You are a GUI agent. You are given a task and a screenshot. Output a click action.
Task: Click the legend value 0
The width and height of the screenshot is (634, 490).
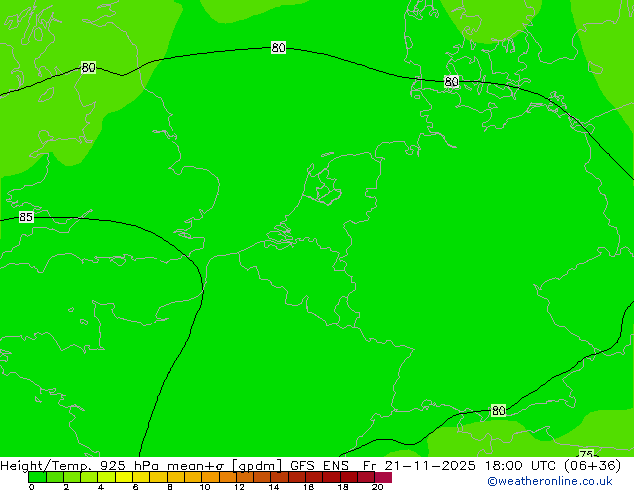click(x=32, y=487)
